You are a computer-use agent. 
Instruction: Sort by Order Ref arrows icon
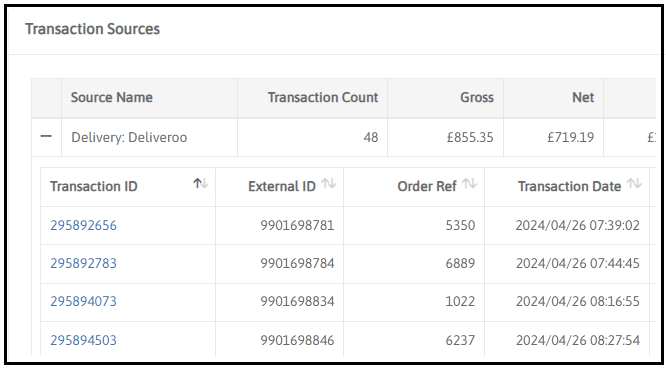click(469, 184)
